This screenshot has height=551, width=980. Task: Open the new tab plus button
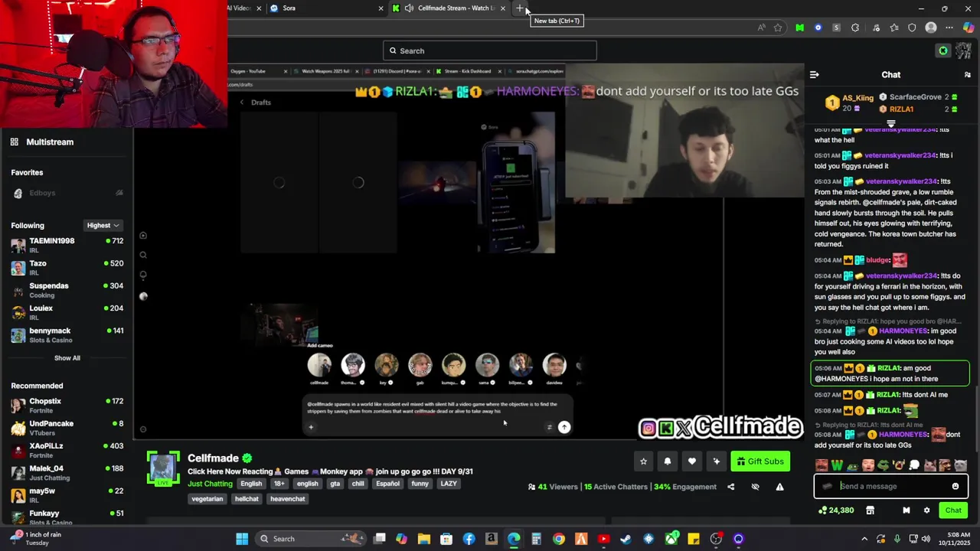pyautogui.click(x=520, y=8)
